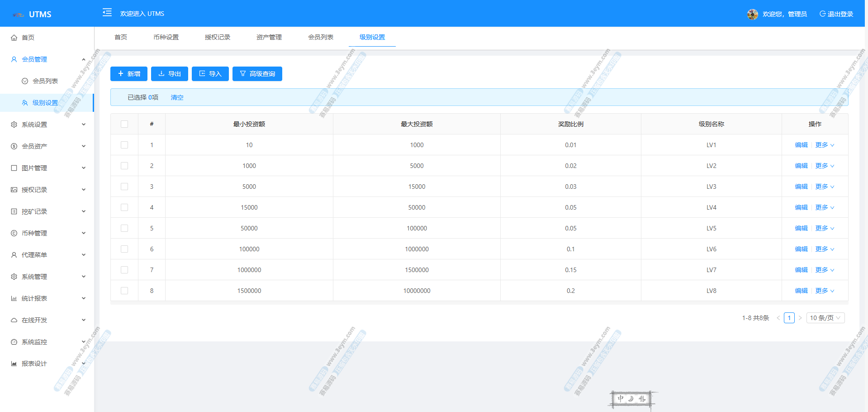868x412 pixels.
Task: Click the 统计报表 bar chart icon
Action: point(14,298)
